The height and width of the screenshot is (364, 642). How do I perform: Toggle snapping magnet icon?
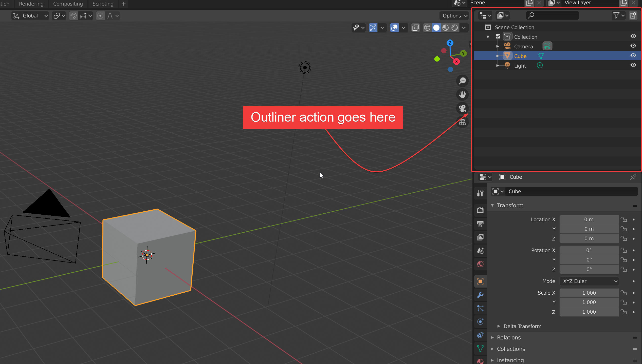click(74, 16)
